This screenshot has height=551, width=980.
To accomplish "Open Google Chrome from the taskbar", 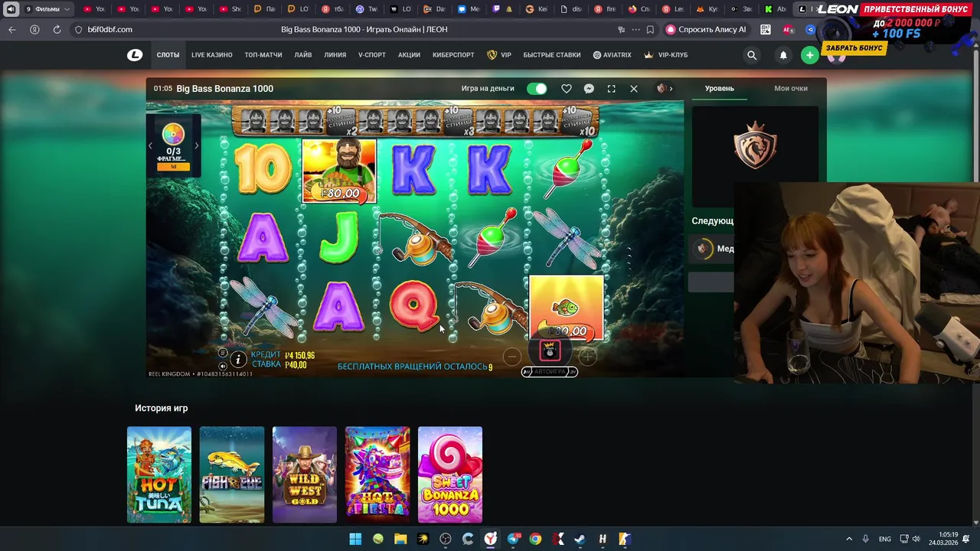I will (535, 539).
